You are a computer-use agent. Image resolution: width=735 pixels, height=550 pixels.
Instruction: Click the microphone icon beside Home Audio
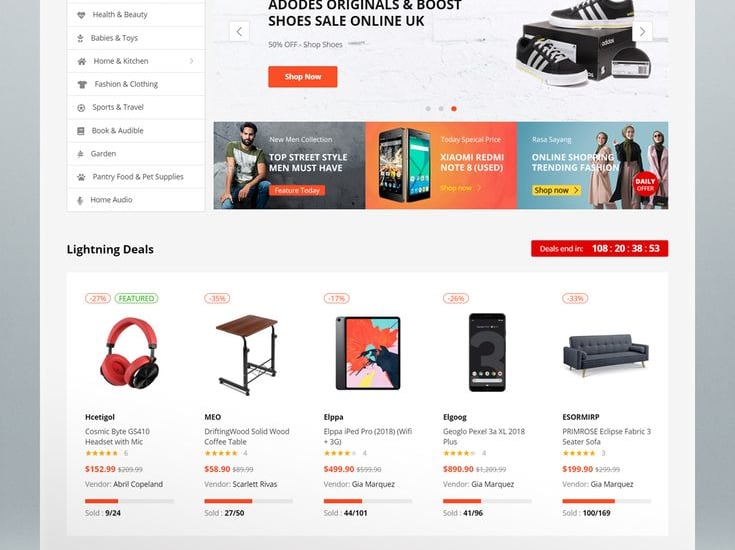pos(80,200)
